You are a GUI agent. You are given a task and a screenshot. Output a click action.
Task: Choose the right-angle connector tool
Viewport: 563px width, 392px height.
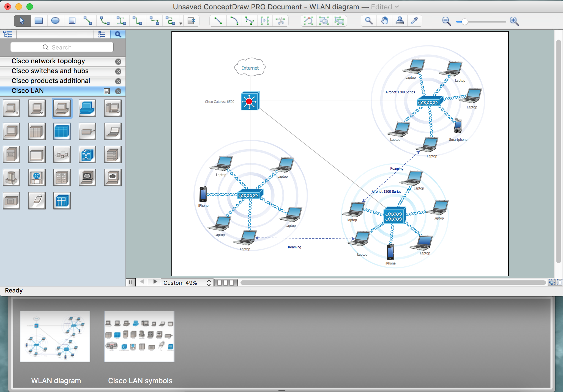pyautogui.click(x=138, y=21)
